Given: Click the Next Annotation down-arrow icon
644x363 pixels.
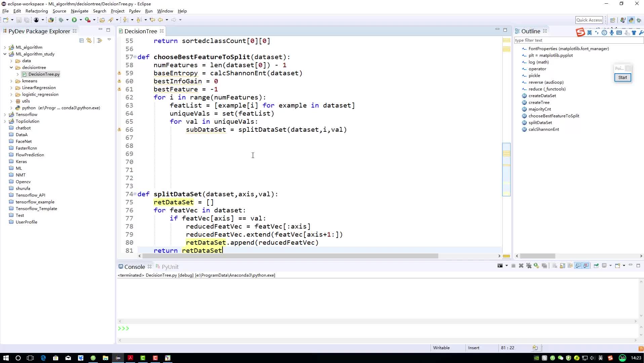Looking at the screenshot, I should click(125, 20).
